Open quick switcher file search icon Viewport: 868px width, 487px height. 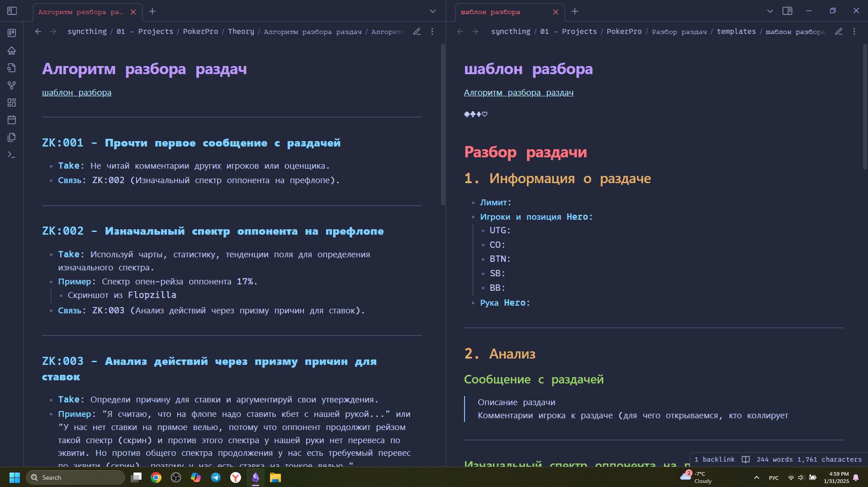click(12, 68)
